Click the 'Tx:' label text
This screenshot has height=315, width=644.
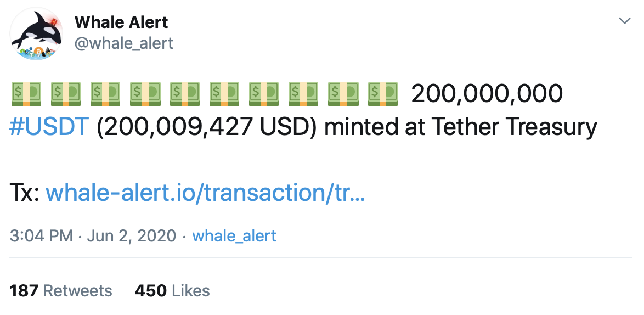pyautogui.click(x=25, y=193)
